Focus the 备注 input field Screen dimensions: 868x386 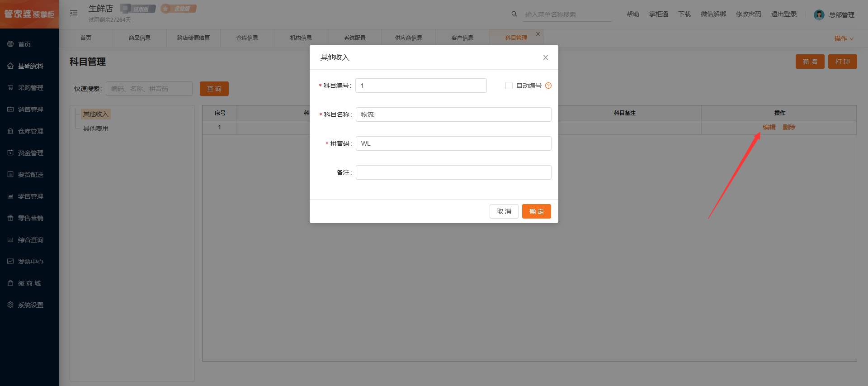[x=453, y=172]
